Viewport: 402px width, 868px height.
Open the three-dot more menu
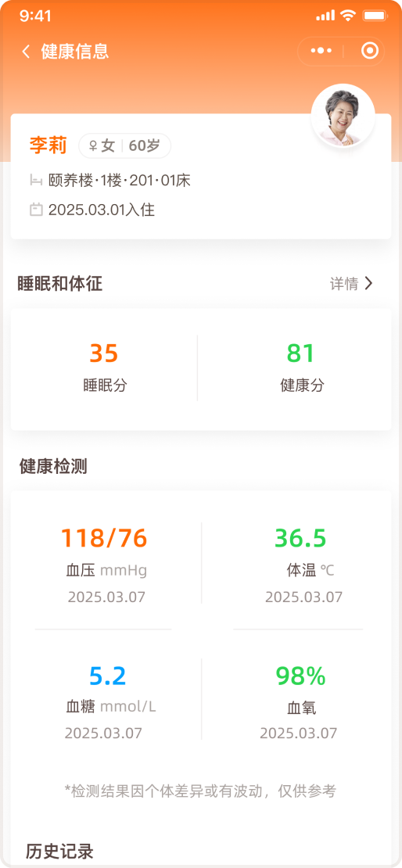pyautogui.click(x=321, y=51)
